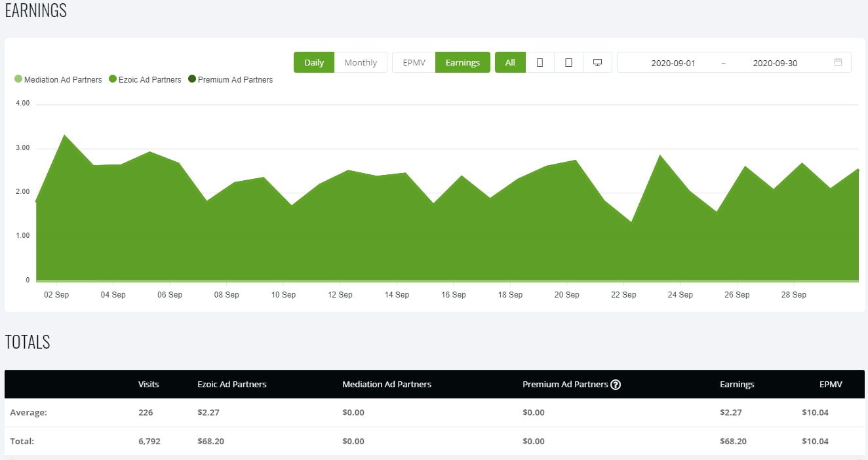The image size is (868, 460).
Task: Open Premium Ad Partners help question icon
Action: click(x=616, y=385)
